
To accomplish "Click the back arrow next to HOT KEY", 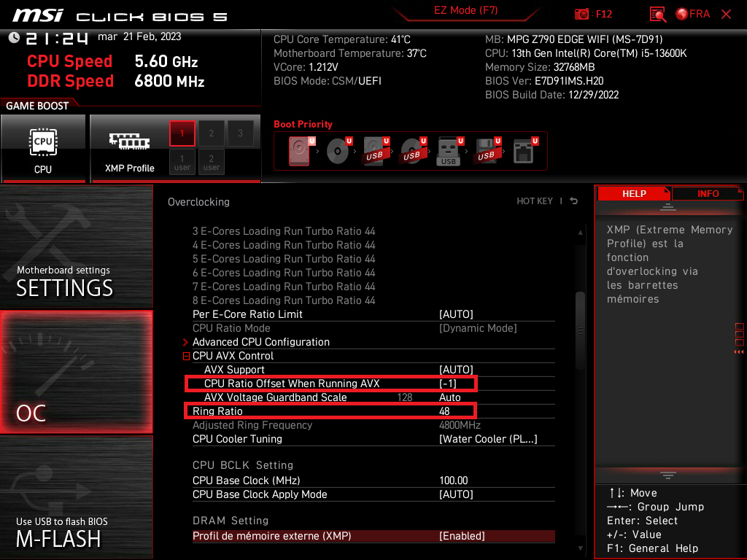I will point(574,201).
